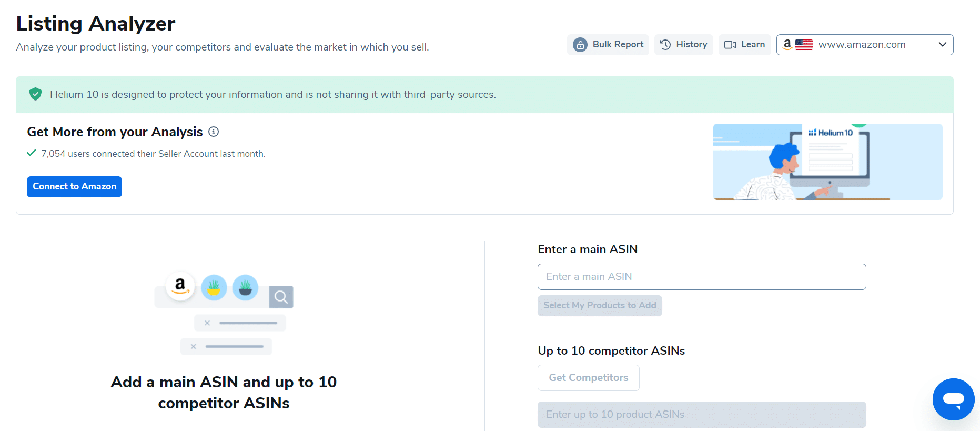Click the magnifier icon in the ASIN illustration
Screen dimensions: 980x431
[281, 297]
